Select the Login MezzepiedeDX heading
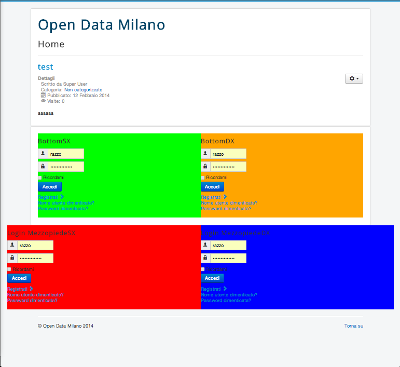Viewport: 400px width, 367px height. 235,233
